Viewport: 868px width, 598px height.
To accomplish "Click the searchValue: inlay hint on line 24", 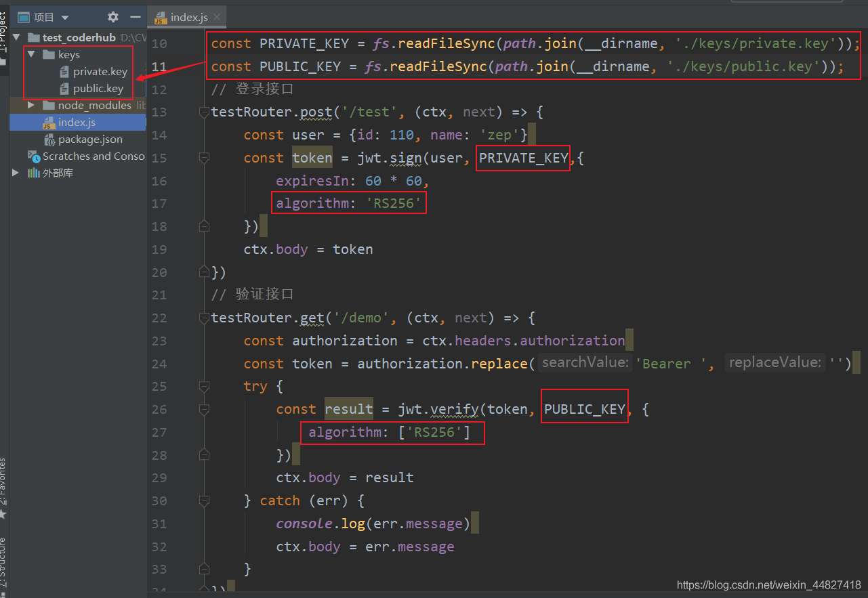I will [586, 362].
